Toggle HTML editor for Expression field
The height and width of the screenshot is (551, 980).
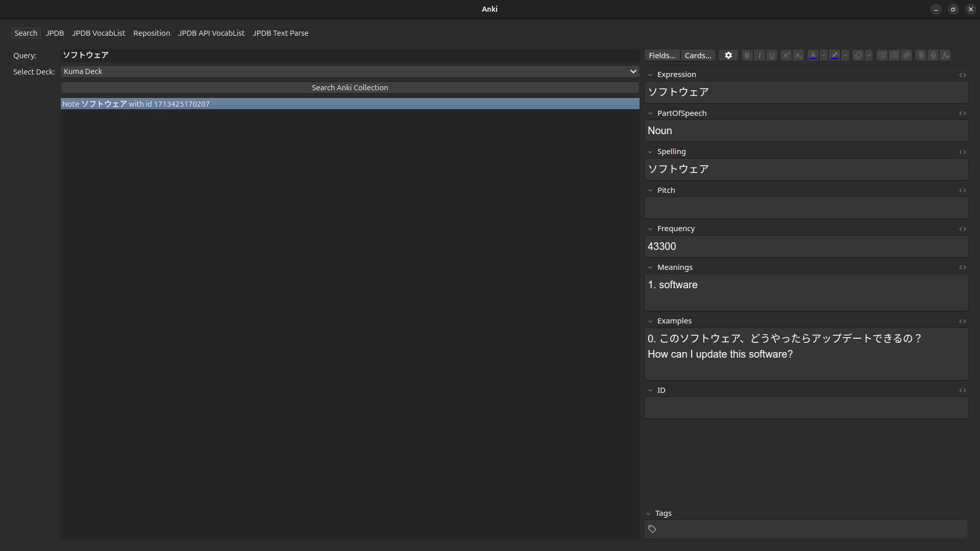(x=962, y=75)
